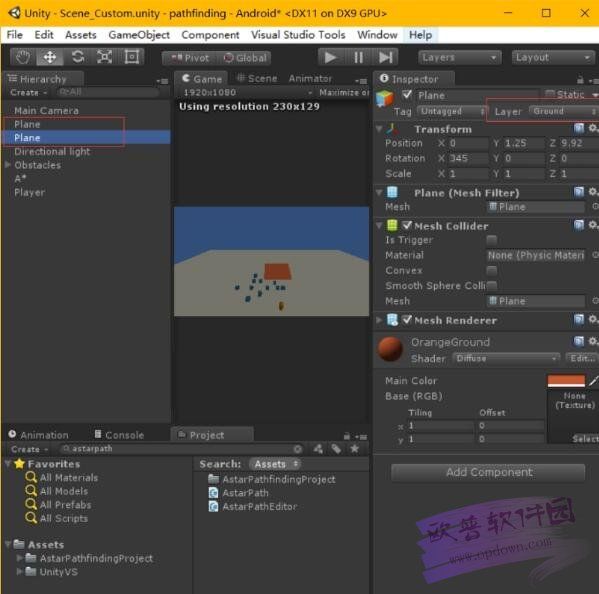This screenshot has width=599, height=594.
Task: Click the Save search star icon
Action: [355, 449]
